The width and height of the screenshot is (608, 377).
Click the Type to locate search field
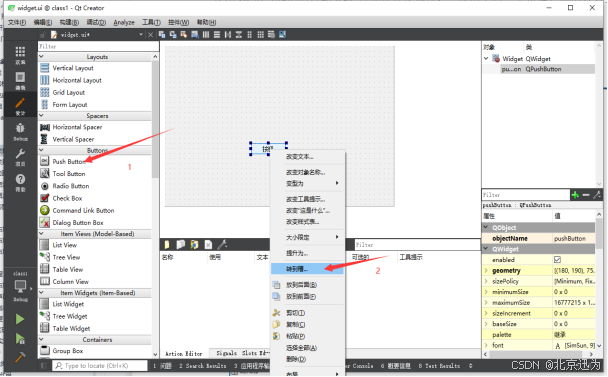click(100, 366)
